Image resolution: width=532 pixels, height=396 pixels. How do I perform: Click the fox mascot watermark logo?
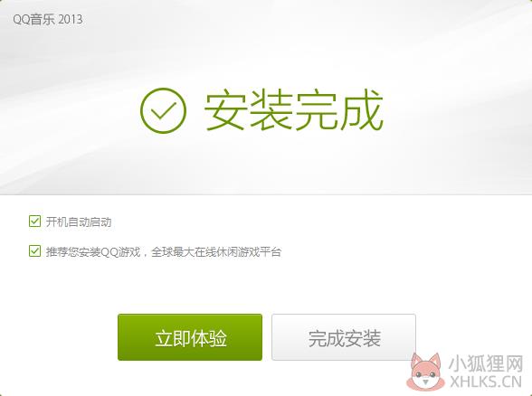pos(425,371)
